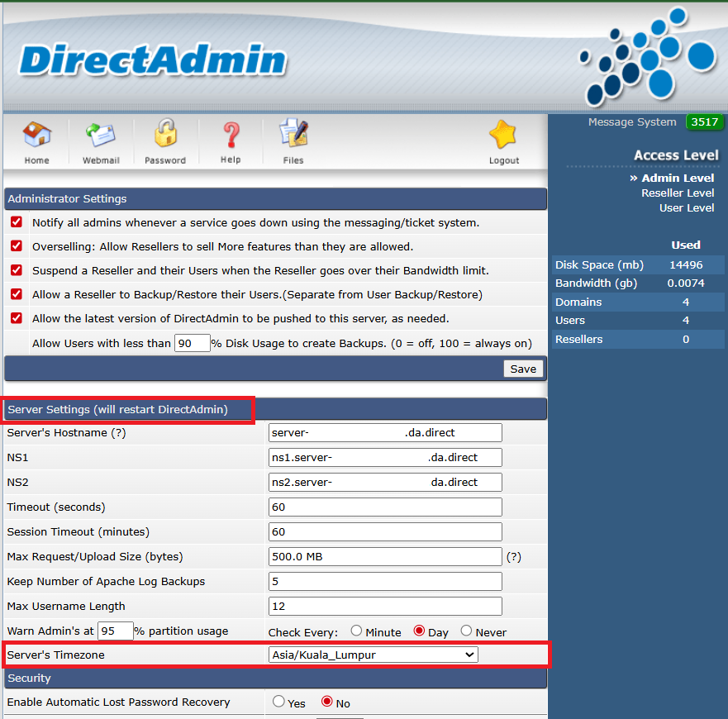Click Disk Space value 14496

pyautogui.click(x=686, y=264)
